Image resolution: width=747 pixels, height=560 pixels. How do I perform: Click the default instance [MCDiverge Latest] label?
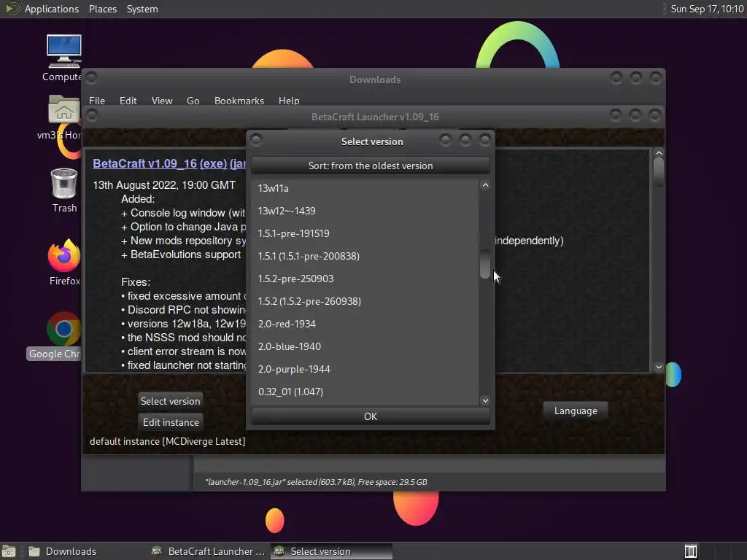pos(167,441)
